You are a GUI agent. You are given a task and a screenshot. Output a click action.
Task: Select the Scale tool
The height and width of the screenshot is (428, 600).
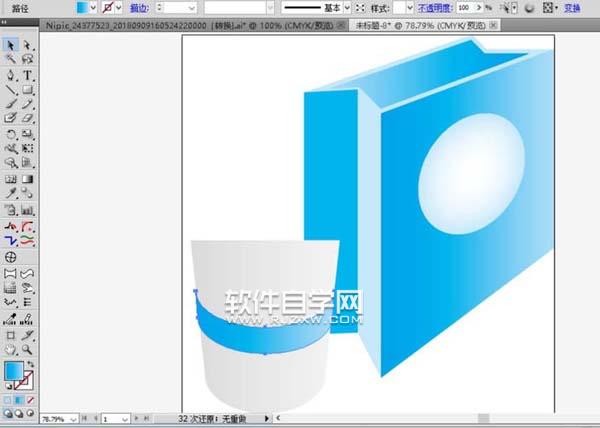point(27,134)
